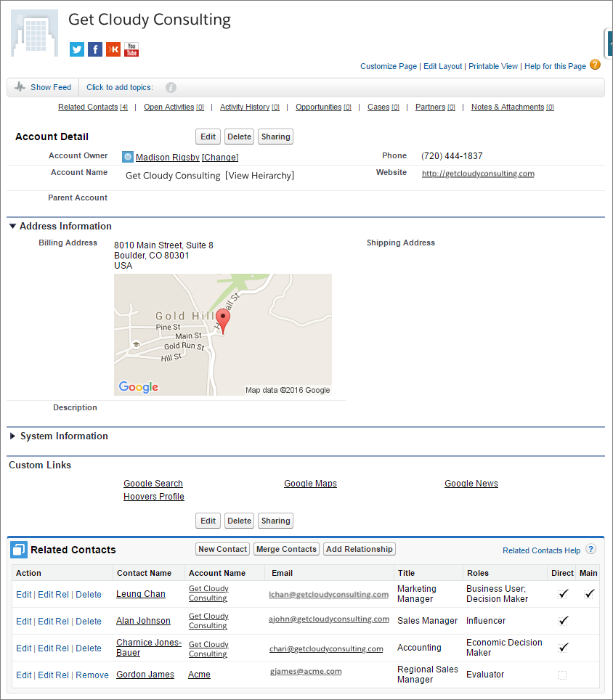
Task: Open the Acme account link
Action: point(199,675)
